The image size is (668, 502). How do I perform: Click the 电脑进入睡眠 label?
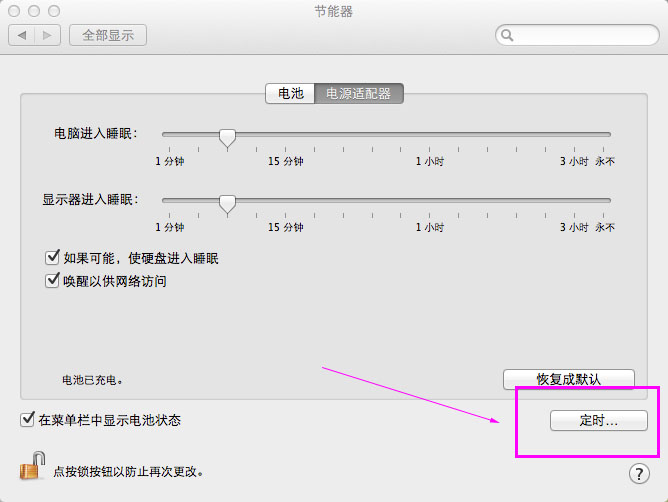pyautogui.click(x=96, y=133)
